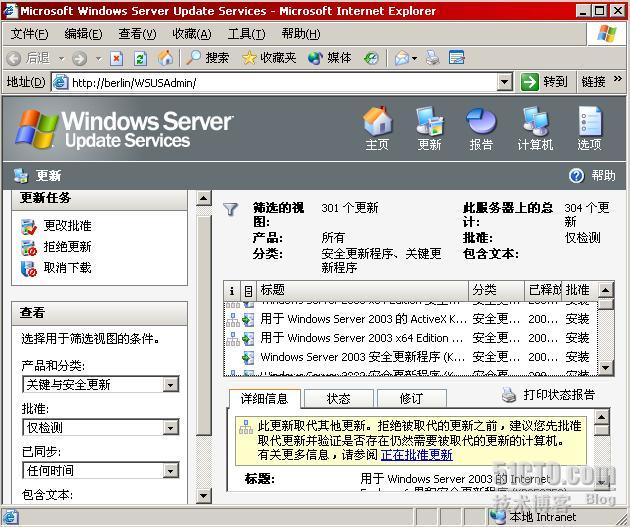The width and height of the screenshot is (630, 527).
Task: Open the 产品和分类 dropdown
Action: [x=170, y=385]
